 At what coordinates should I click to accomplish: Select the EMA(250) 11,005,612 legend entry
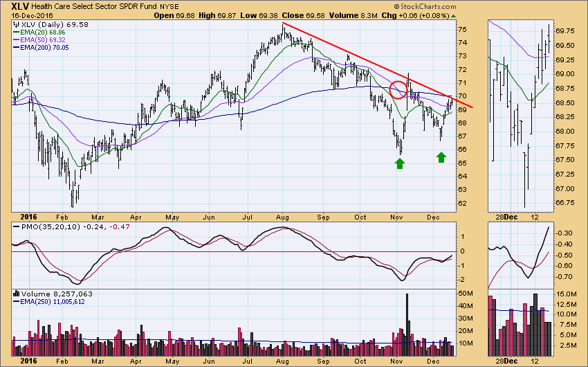[x=53, y=302]
